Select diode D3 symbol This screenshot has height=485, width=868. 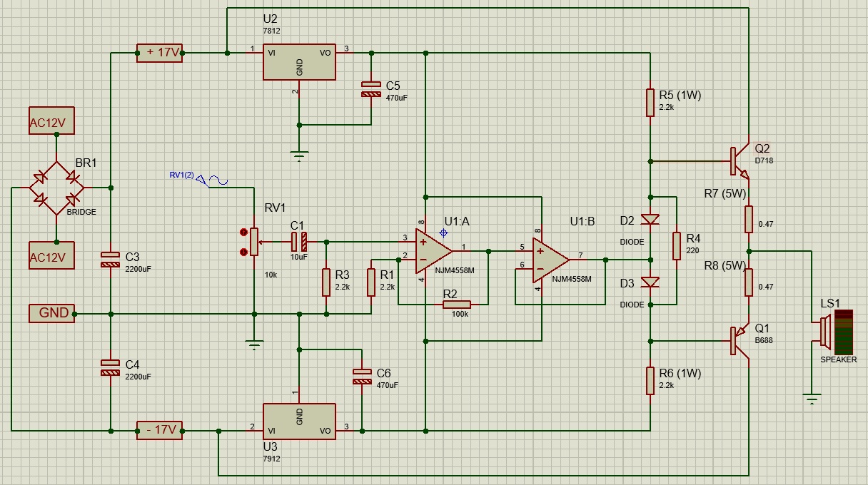[650, 282]
